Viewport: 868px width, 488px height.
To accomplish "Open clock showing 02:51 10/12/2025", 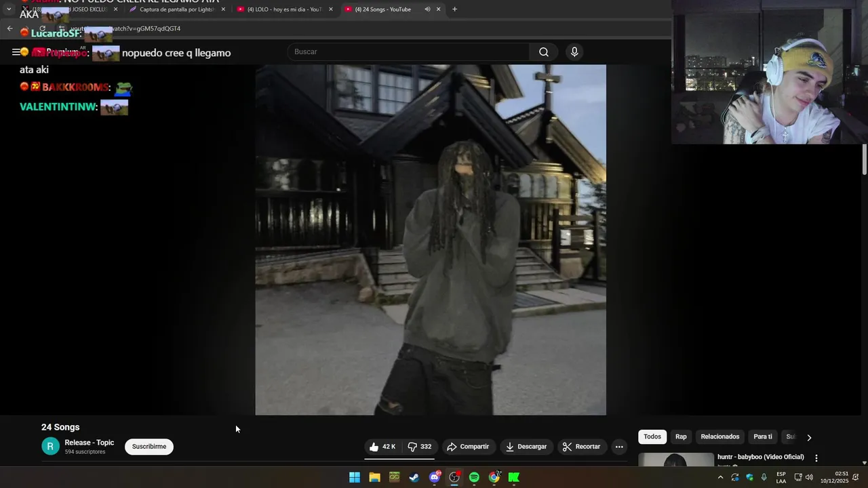I will (x=834, y=477).
